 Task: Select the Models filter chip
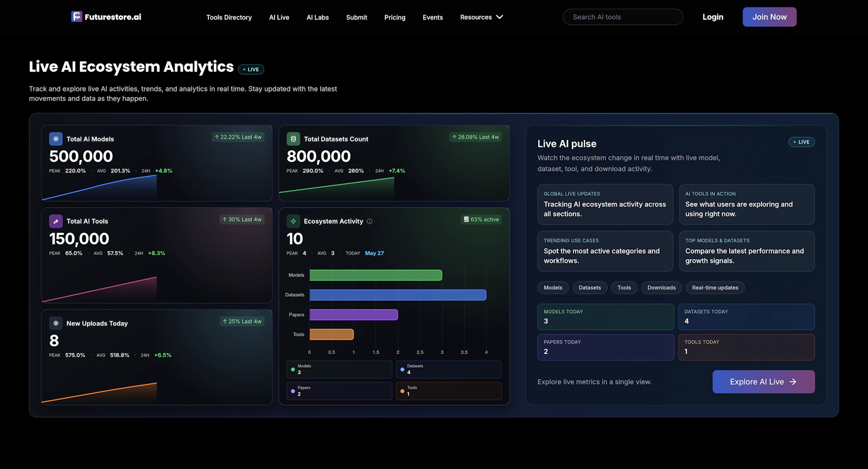tap(553, 288)
